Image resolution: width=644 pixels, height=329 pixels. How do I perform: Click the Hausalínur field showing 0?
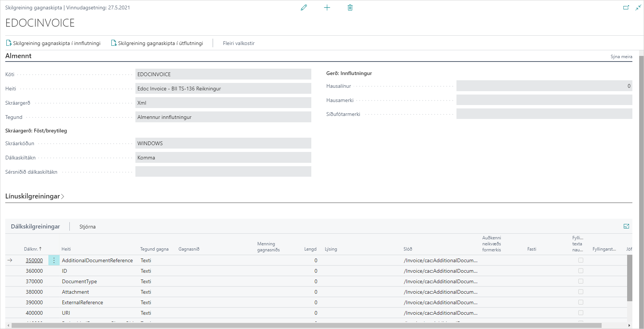[x=544, y=86]
